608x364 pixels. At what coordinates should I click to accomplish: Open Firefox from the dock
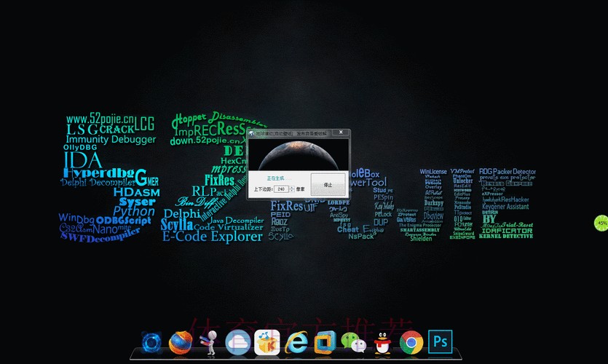click(x=180, y=341)
